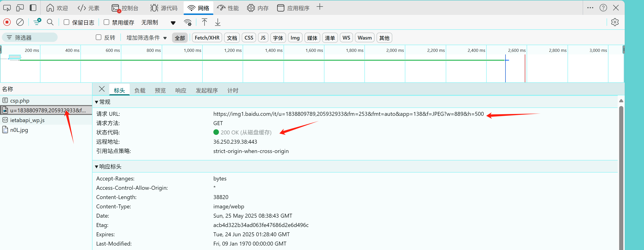Open DevTools help question mark icon
The height and width of the screenshot is (250, 644).
click(603, 8)
